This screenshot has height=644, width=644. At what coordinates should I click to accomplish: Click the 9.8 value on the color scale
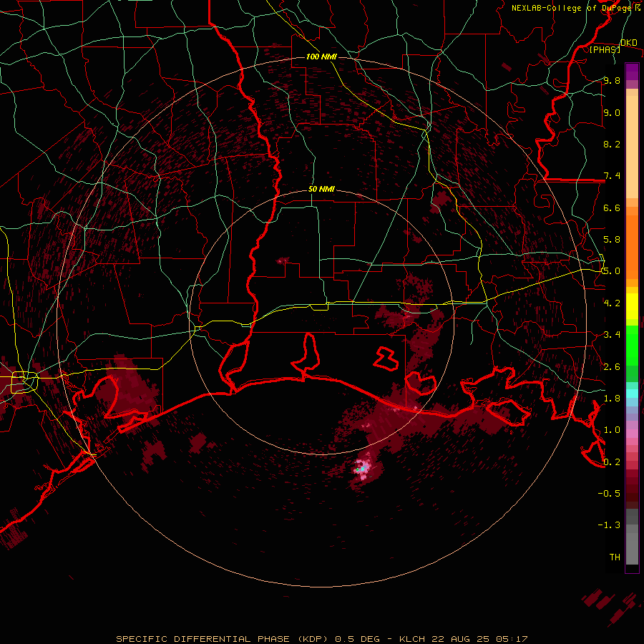(x=612, y=81)
